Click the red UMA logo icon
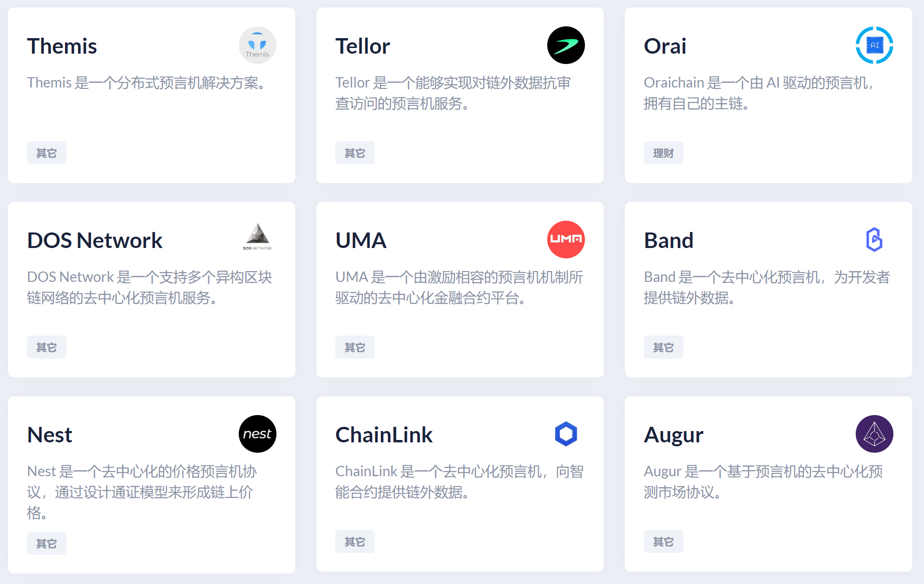 566,240
